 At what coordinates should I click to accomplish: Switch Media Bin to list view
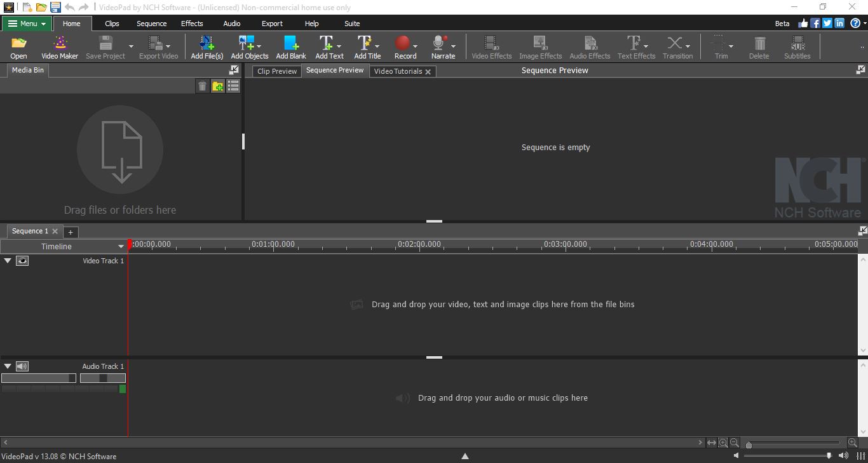[x=233, y=86]
